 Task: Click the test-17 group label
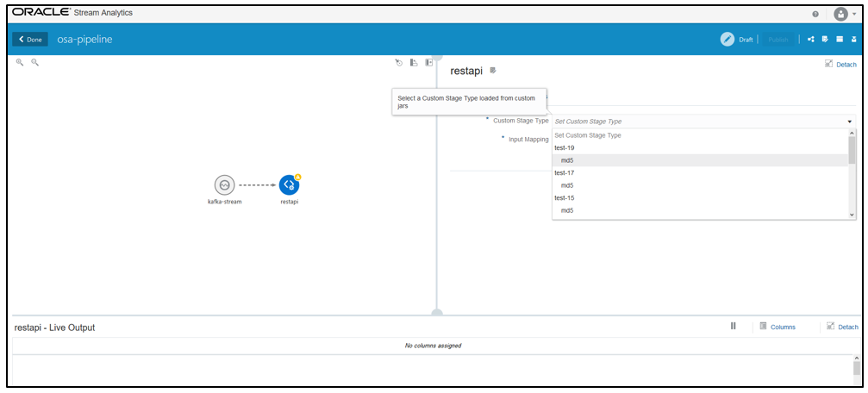pyautogui.click(x=564, y=172)
